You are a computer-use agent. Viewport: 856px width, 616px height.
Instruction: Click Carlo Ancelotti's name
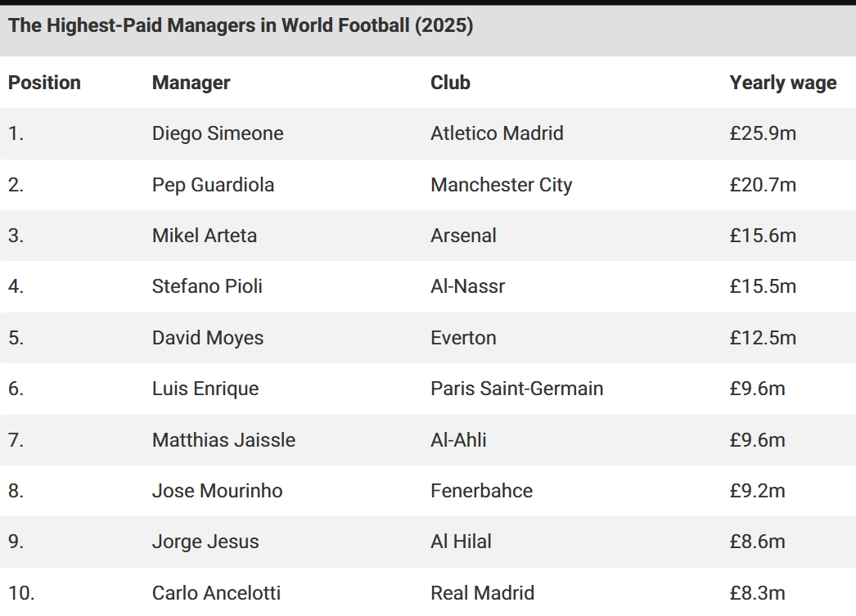(216, 593)
